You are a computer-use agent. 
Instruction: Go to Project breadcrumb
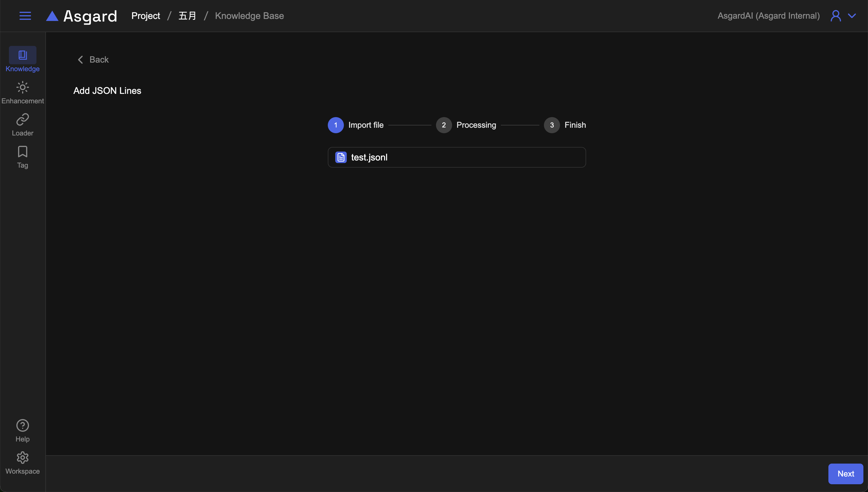click(x=146, y=16)
